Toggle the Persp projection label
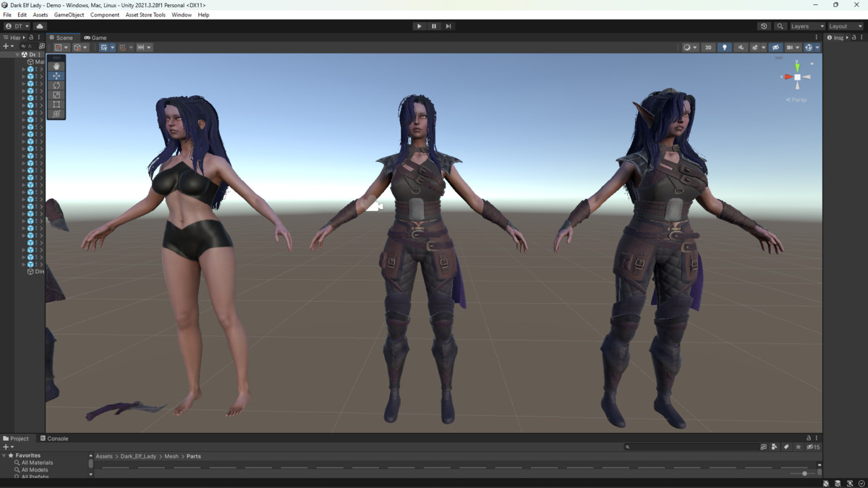The height and width of the screenshot is (488, 868). click(796, 100)
